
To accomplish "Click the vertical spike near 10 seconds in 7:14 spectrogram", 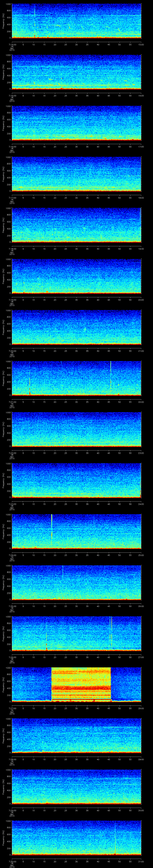I will pos(34,21).
